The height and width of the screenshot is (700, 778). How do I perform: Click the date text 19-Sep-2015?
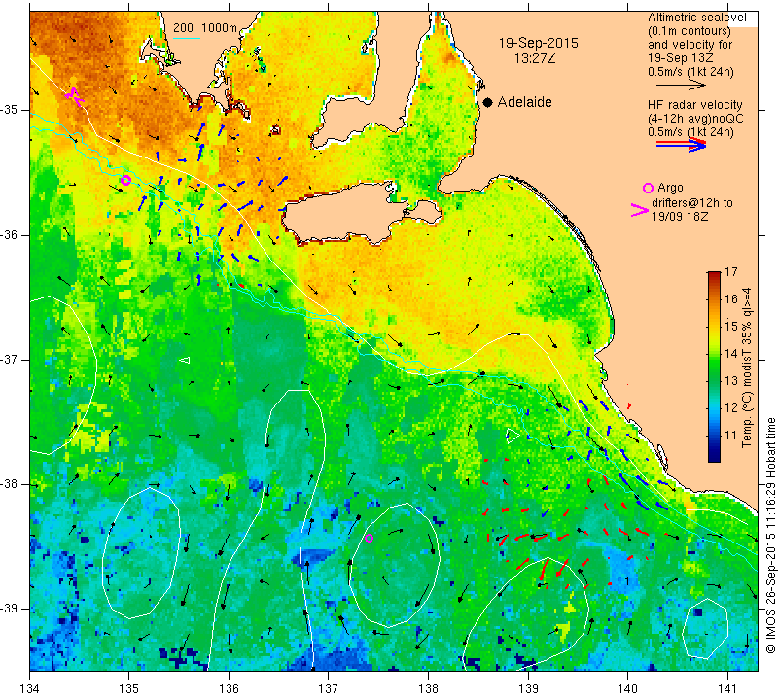pyautogui.click(x=539, y=43)
